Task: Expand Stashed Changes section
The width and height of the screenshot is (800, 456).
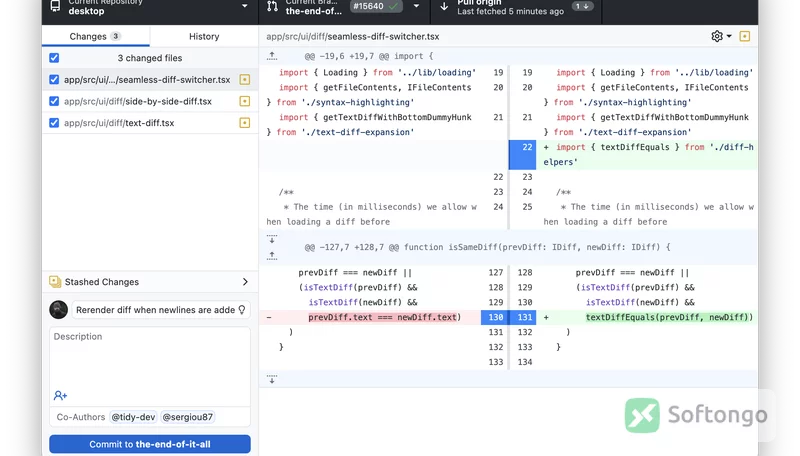Action: coord(150,282)
